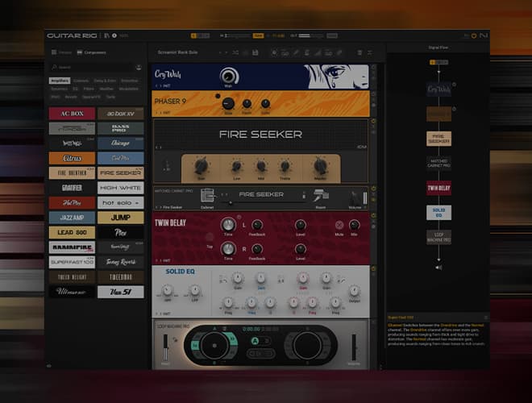Click the Loop Machine left volume fader

(165, 347)
